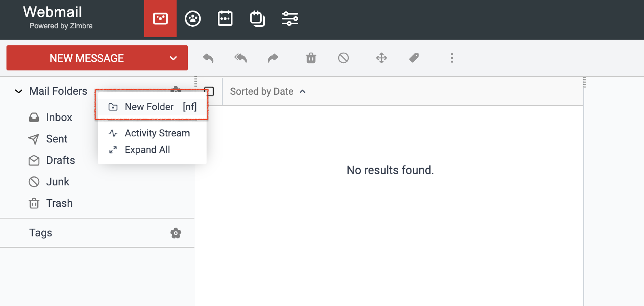Collapse the Mail Folders section chevron
The image size is (644, 306).
tap(19, 91)
